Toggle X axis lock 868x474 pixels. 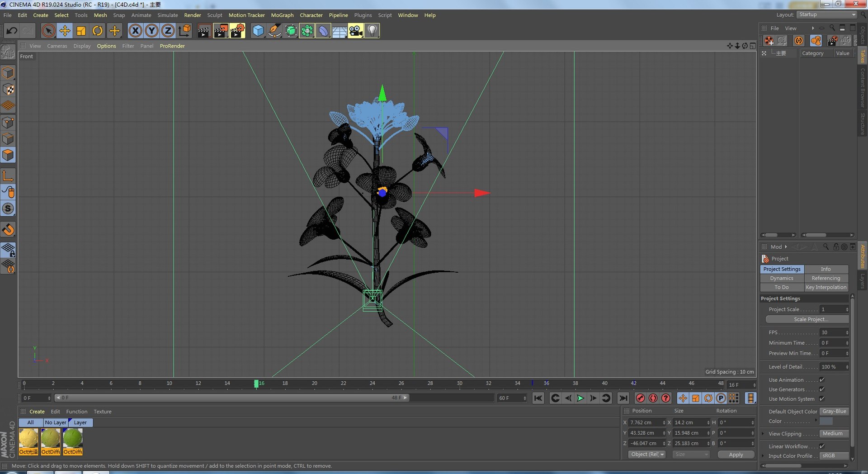135,31
